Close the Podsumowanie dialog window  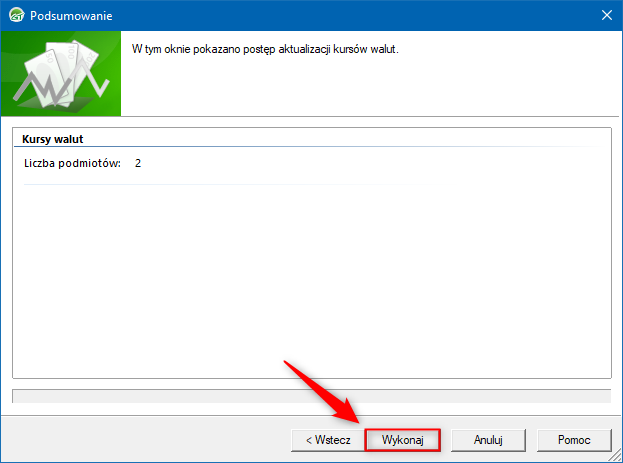(606, 15)
